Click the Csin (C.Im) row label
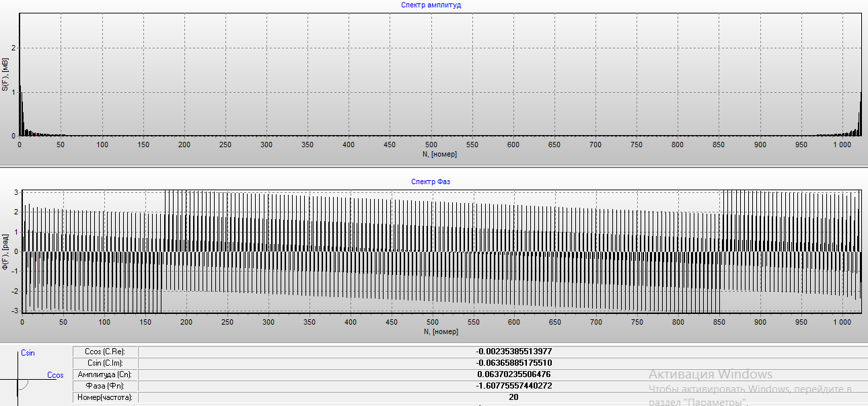 point(105,363)
